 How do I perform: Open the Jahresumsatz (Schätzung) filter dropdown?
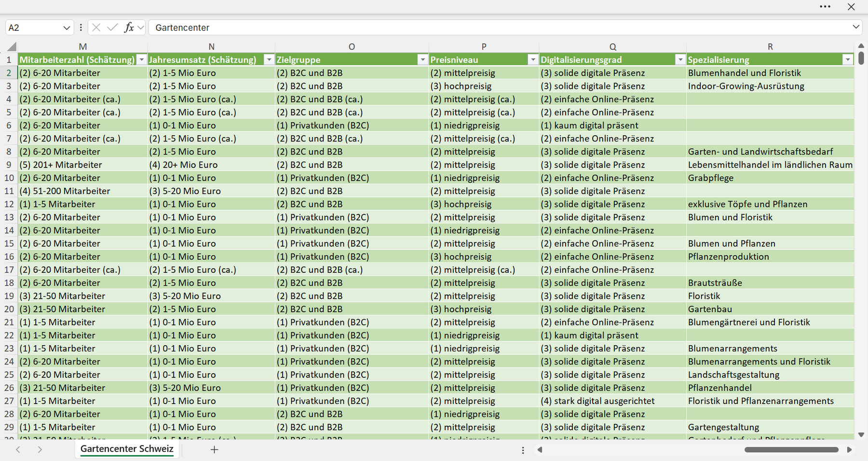[x=269, y=60]
